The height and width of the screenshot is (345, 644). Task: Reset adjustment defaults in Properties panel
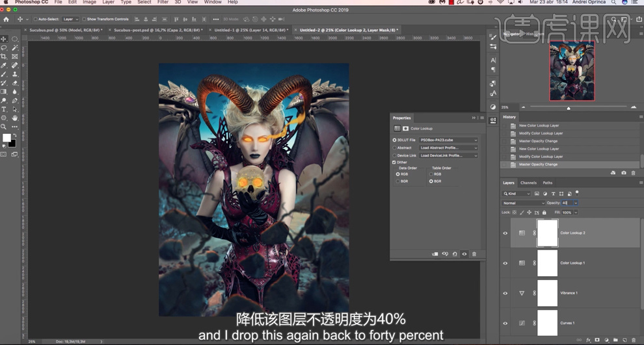point(455,254)
